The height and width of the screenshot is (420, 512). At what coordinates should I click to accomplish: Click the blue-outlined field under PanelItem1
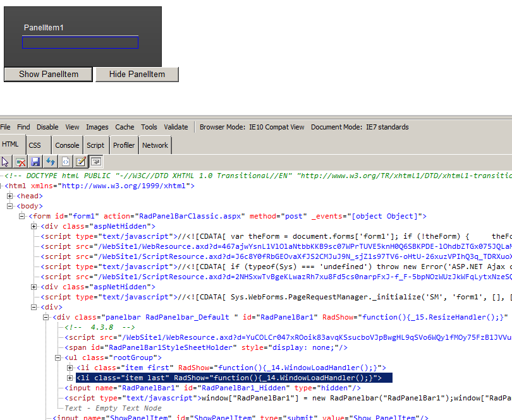80,42
